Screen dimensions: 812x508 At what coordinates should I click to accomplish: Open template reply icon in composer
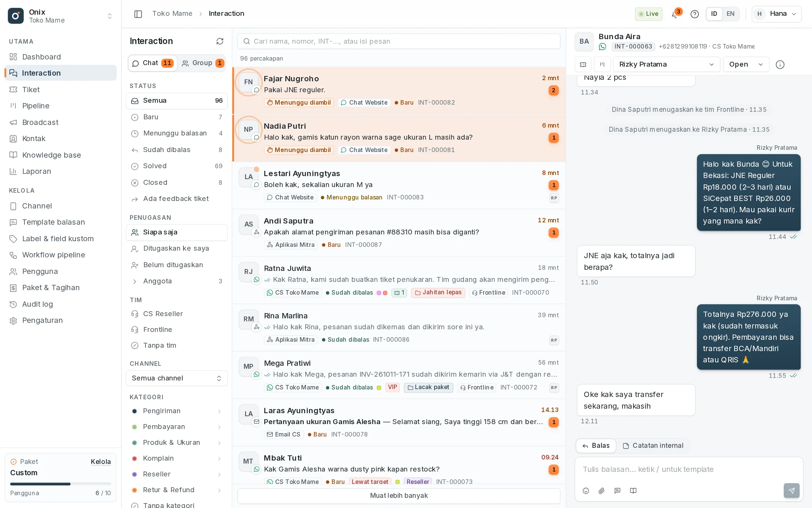click(x=617, y=491)
